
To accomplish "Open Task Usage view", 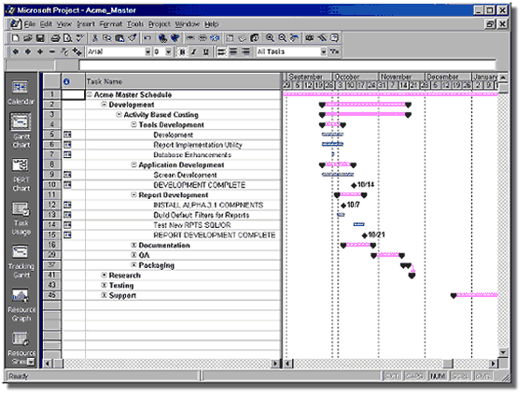I will tap(21, 219).
